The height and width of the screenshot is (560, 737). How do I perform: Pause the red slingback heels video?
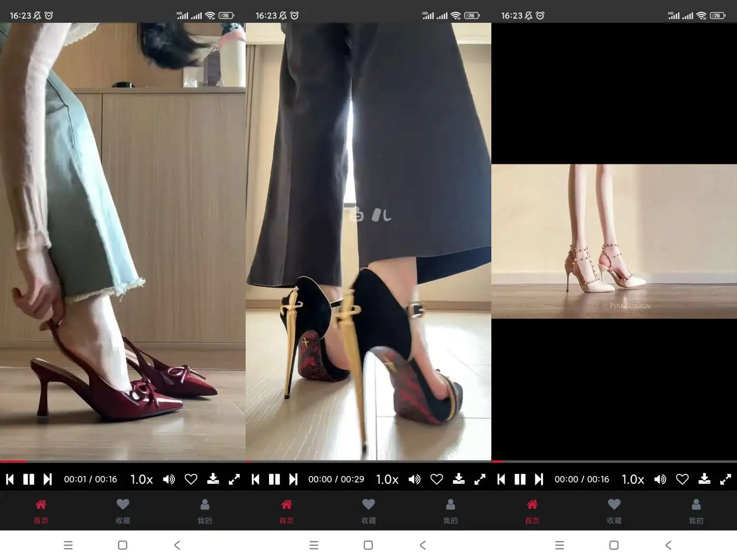(x=29, y=479)
